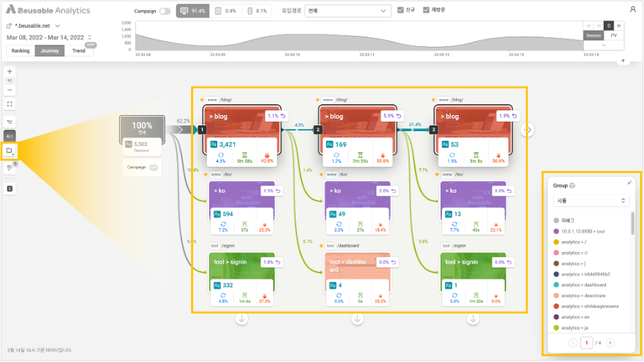Click the fit-to-screen icon in left toolbar

click(10, 104)
